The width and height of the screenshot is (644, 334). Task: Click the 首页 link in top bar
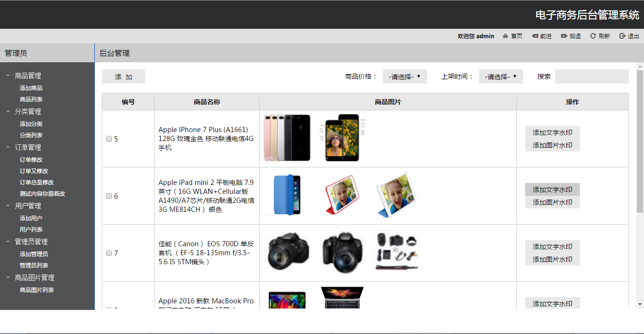pos(517,36)
